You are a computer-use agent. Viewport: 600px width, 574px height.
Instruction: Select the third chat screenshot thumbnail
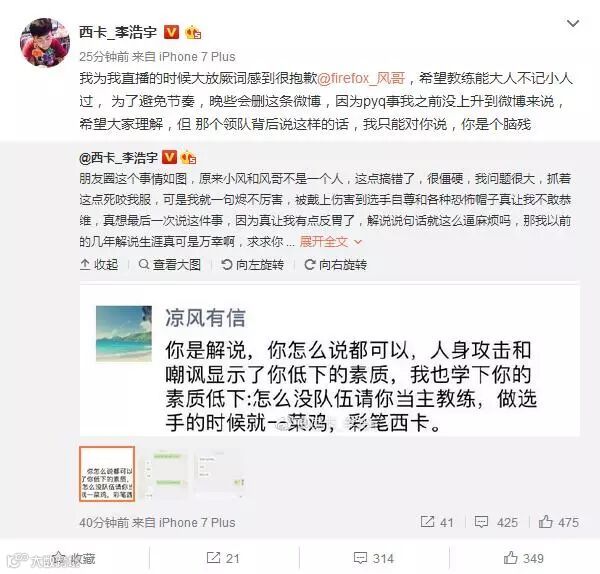pyautogui.click(x=220, y=474)
